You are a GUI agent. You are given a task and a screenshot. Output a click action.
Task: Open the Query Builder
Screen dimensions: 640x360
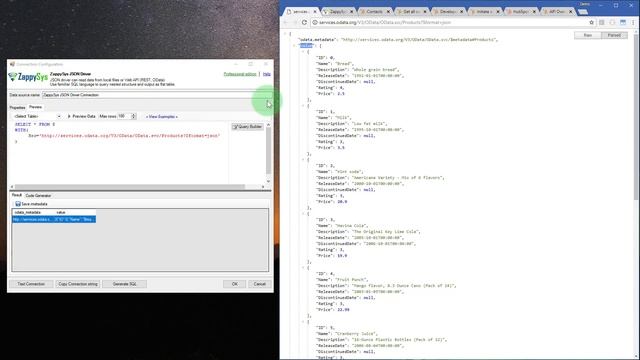coord(247,127)
